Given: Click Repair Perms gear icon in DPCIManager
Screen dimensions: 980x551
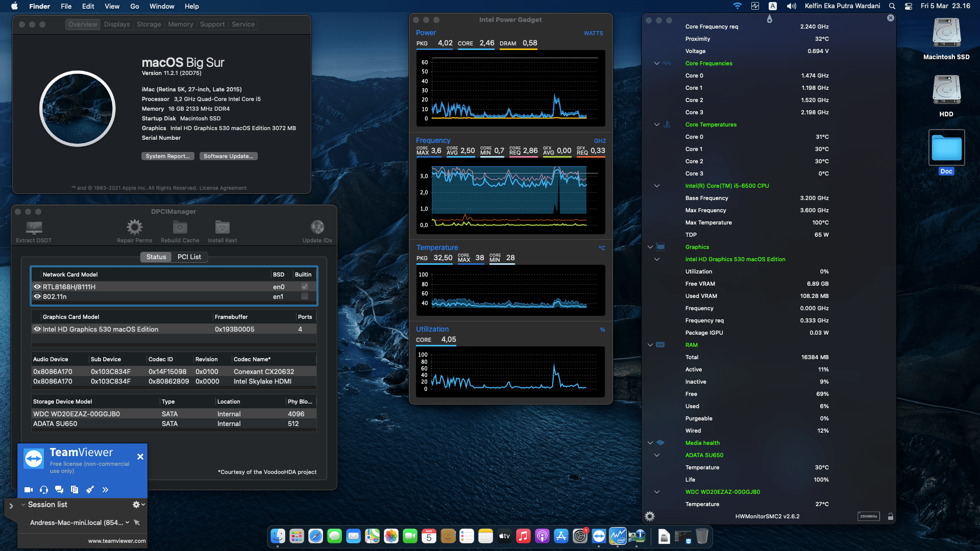Looking at the screenshot, I should point(134,227).
